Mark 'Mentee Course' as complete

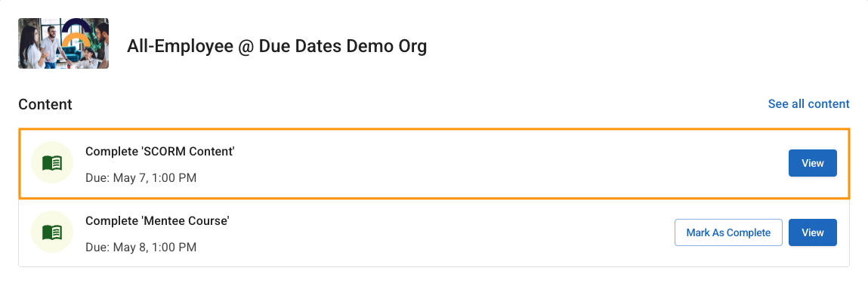coord(728,232)
